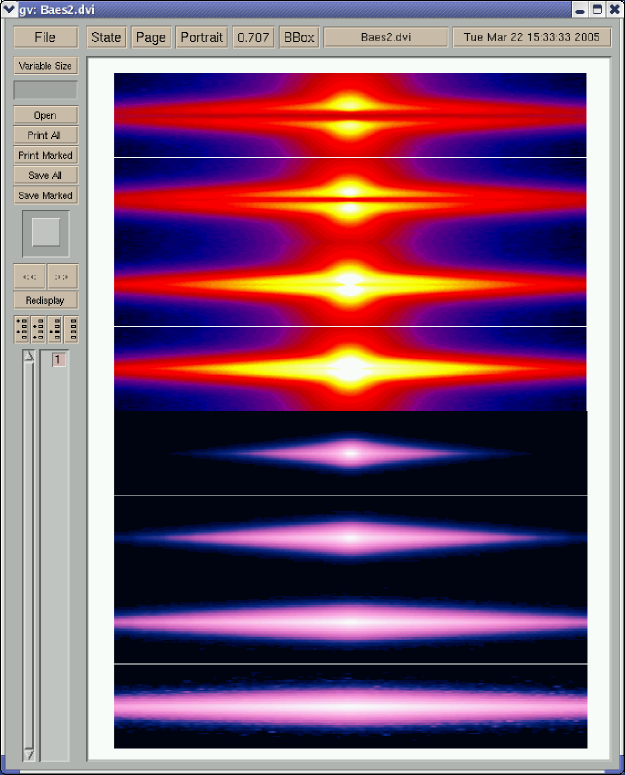Open the window menu icon in title bar

tap(10, 9)
